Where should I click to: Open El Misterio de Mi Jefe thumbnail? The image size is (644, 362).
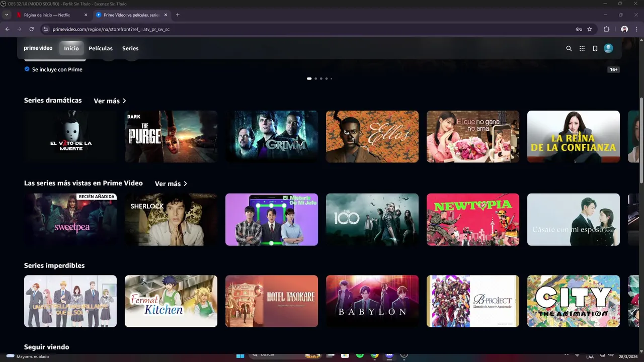click(272, 220)
